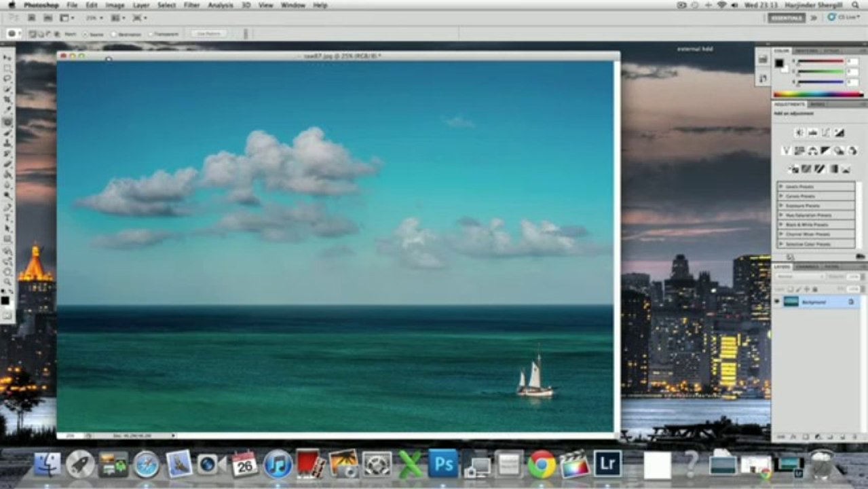Viewport: 868px width, 489px height.
Task: Hide the Background layer visibility eye
Action: click(777, 301)
